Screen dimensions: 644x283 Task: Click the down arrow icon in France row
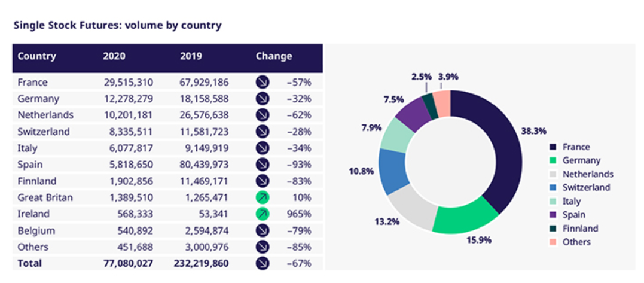(x=263, y=83)
